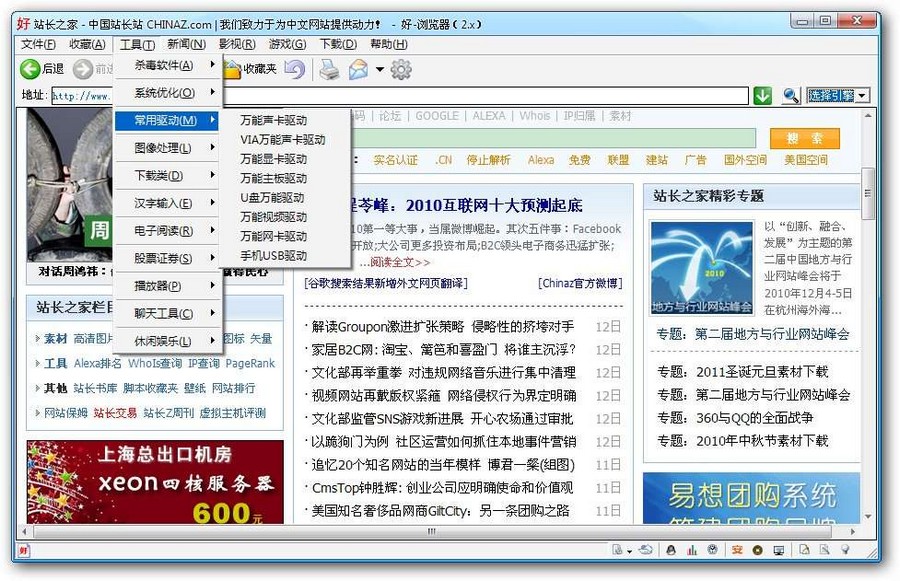Click the clock icon in status bar

pyautogui.click(x=712, y=549)
